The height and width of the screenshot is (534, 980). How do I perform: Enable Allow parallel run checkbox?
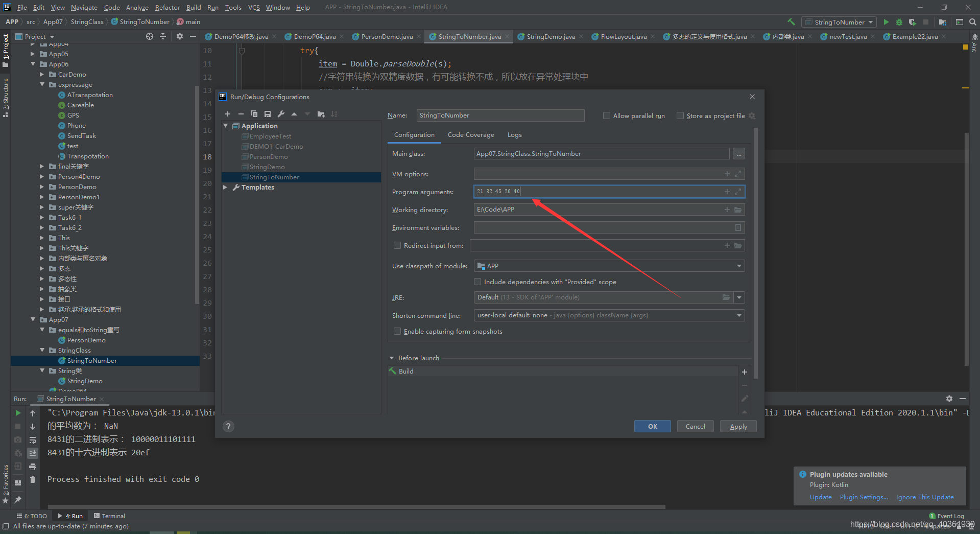(607, 115)
